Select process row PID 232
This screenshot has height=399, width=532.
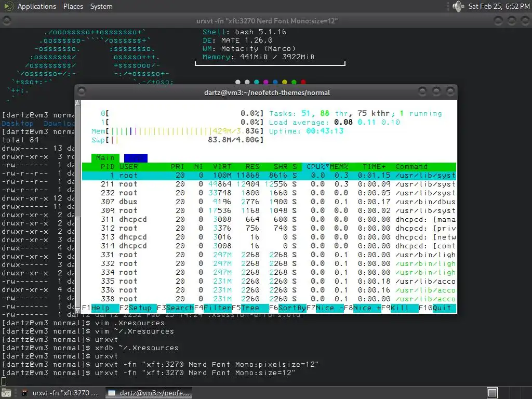(269, 193)
